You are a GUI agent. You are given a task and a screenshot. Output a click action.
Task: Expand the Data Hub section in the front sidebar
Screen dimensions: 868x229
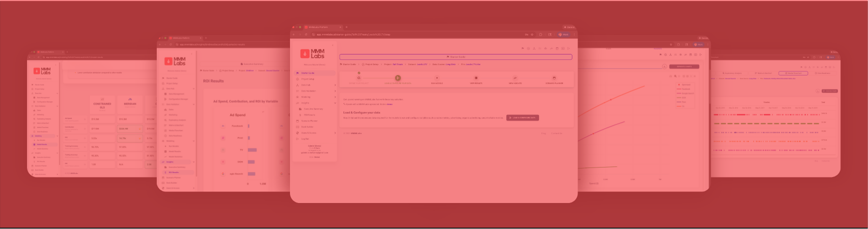pyautogui.click(x=335, y=85)
